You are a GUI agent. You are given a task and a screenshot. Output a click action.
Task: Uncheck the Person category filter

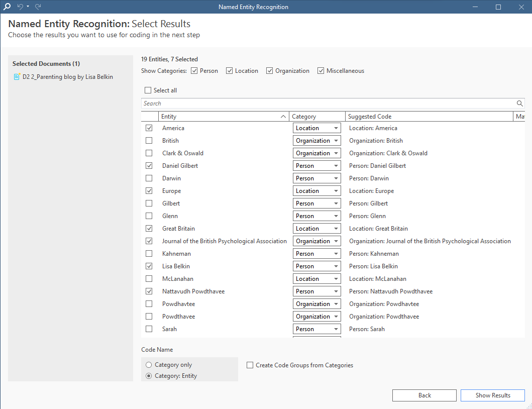tap(194, 71)
